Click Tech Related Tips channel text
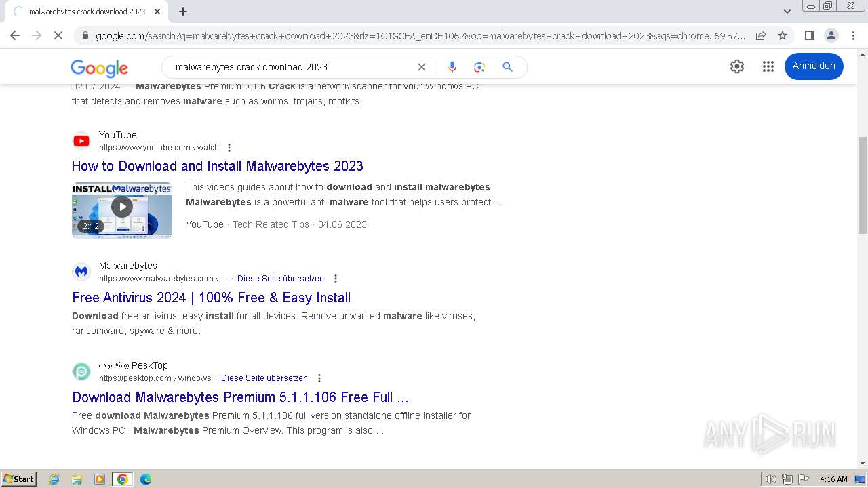The width and height of the screenshot is (868, 488). 271,224
